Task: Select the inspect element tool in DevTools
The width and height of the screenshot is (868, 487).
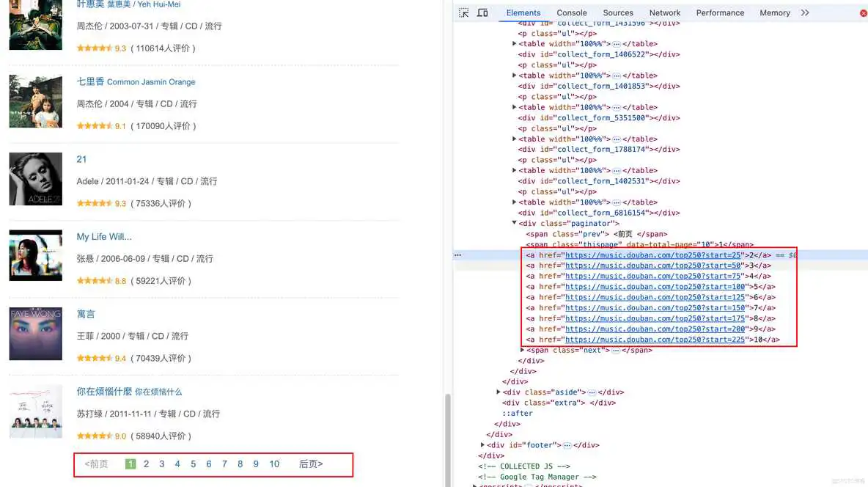Action: (463, 12)
